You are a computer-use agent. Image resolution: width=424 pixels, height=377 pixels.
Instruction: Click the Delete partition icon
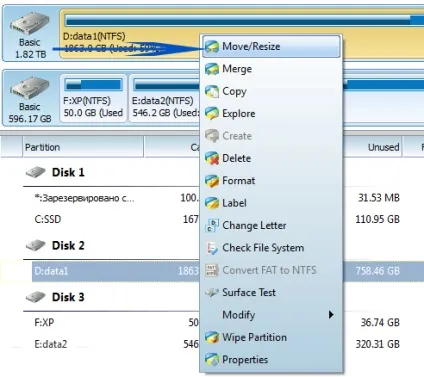pos(212,158)
